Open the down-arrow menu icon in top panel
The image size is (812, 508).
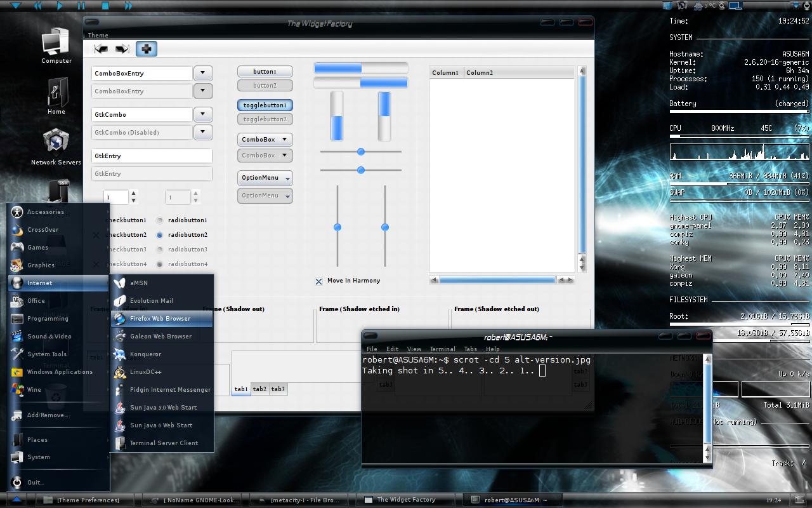15,6
